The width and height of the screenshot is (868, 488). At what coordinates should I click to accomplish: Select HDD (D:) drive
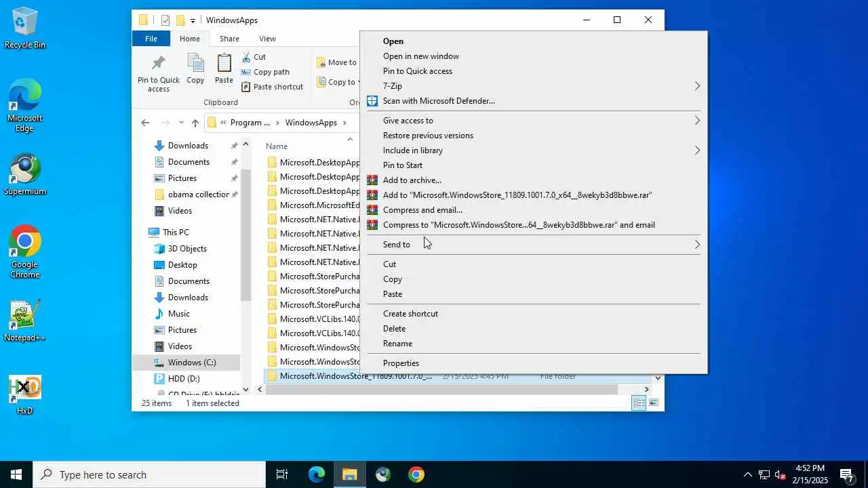tap(184, 379)
